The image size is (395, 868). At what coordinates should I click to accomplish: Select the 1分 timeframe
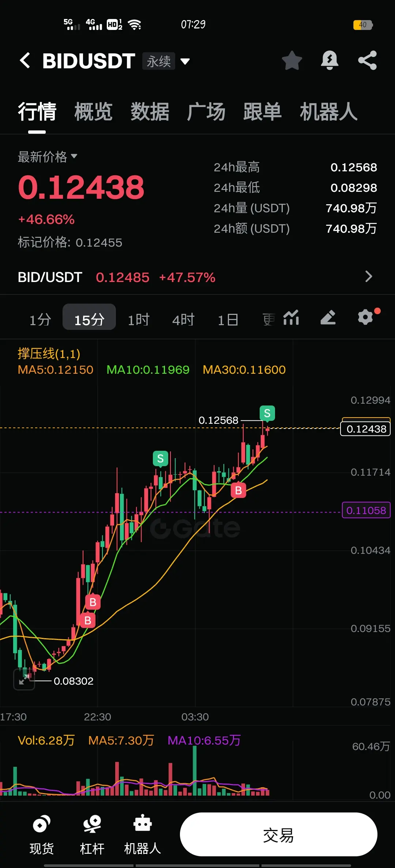pyautogui.click(x=40, y=320)
